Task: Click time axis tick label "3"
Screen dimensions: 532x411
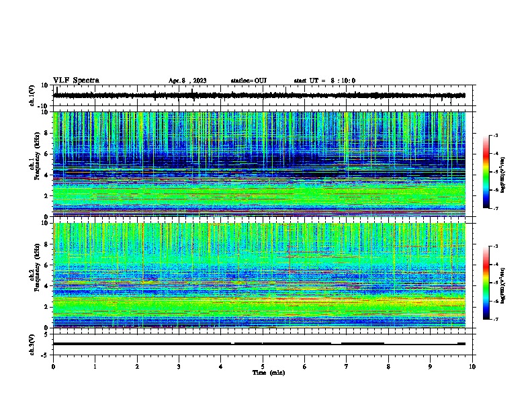Action: click(179, 367)
